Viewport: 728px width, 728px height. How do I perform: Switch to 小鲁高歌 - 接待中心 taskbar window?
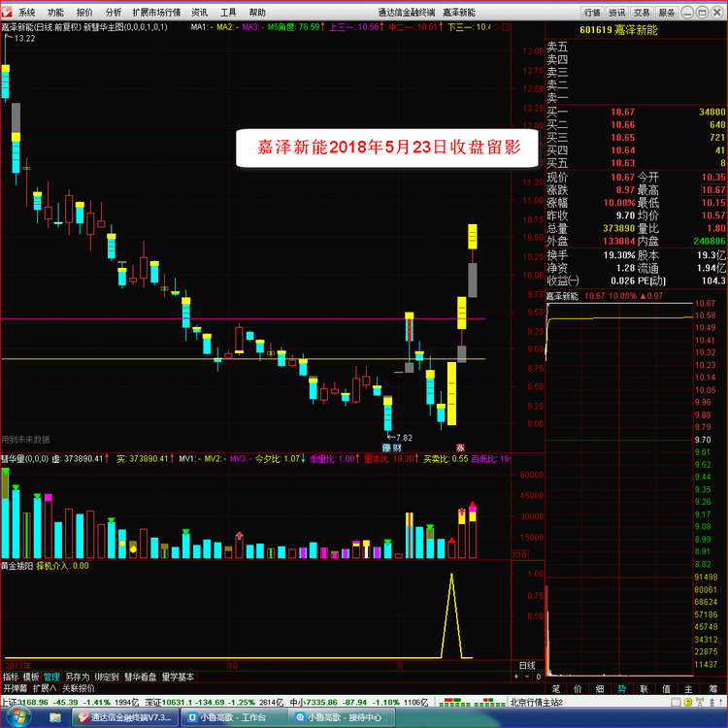click(x=343, y=717)
